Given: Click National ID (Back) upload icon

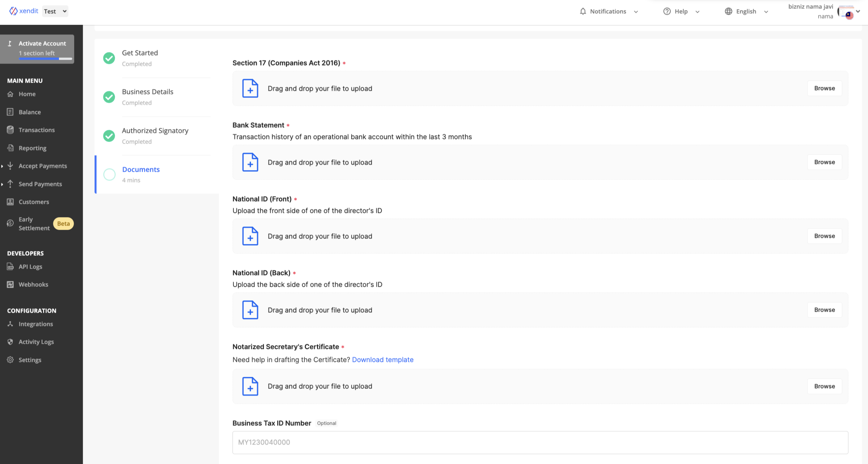Looking at the screenshot, I should tap(250, 310).
